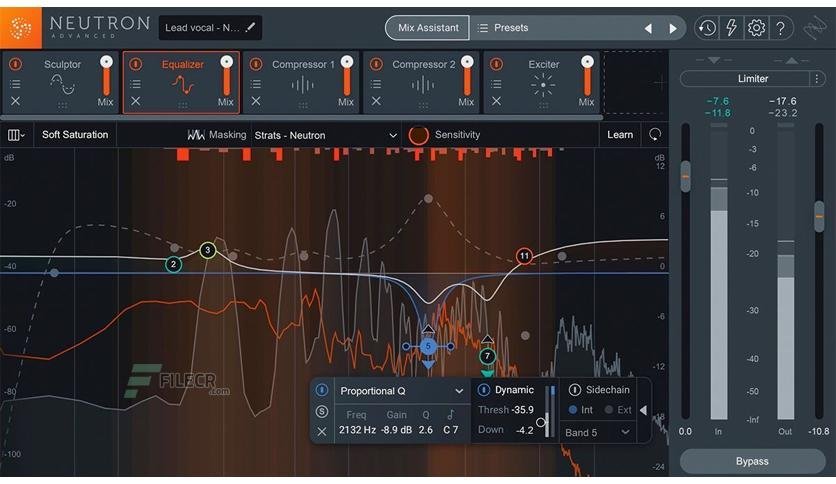This screenshot has width=836, height=484.
Task: Toggle Exciter module power
Action: pos(496,64)
